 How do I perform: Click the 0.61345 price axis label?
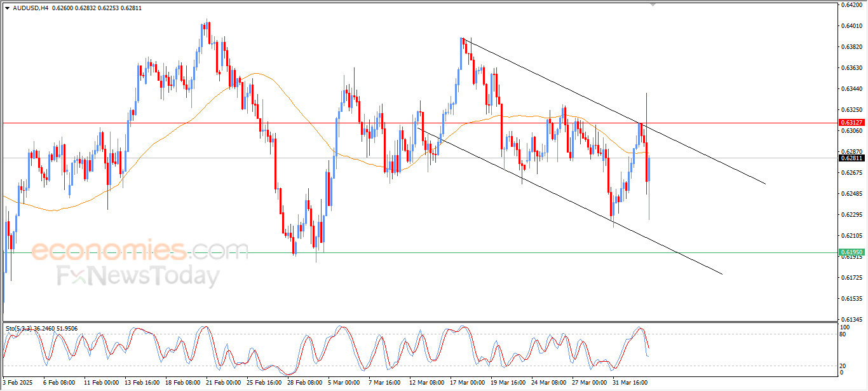tap(851, 319)
